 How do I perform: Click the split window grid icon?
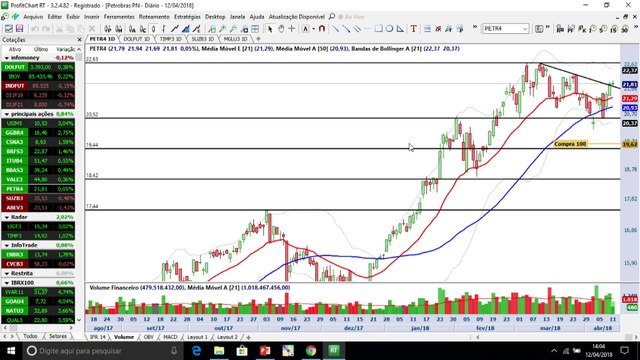click(x=255, y=29)
